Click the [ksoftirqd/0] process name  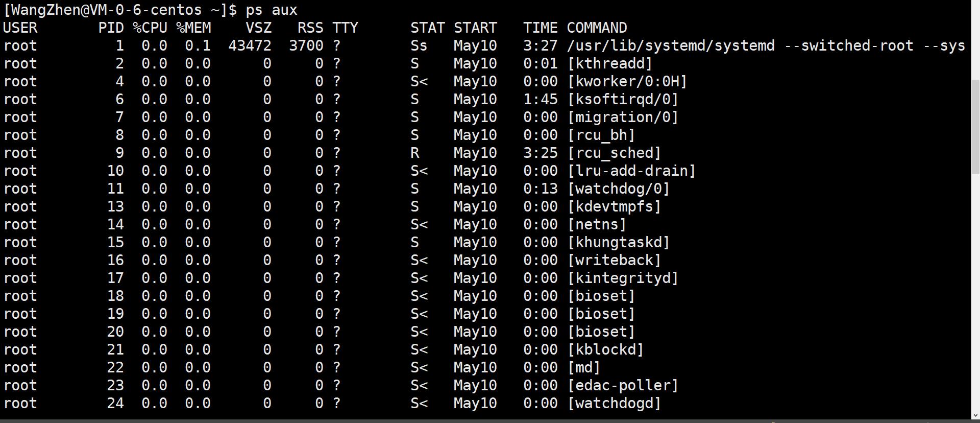[x=623, y=99]
